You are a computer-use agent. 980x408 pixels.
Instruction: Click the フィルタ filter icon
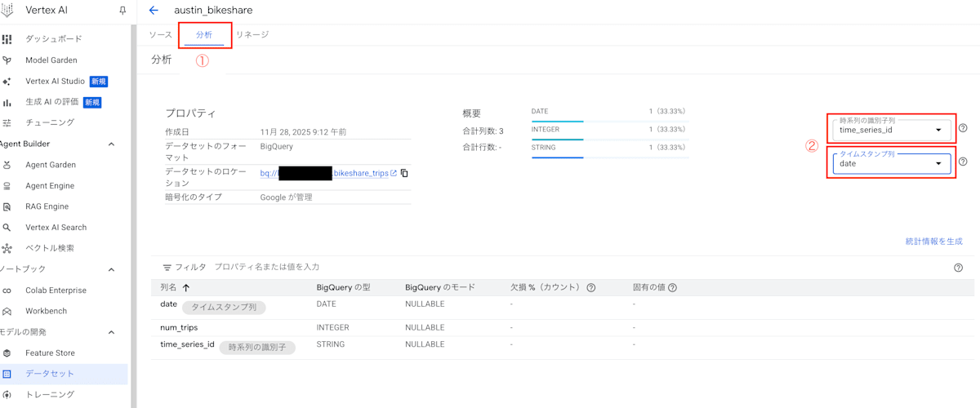167,268
